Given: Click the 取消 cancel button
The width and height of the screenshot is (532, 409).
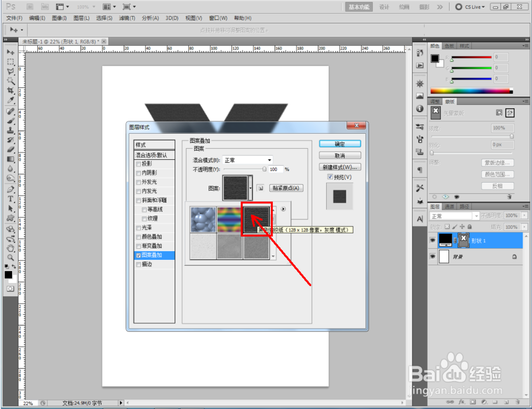Looking at the screenshot, I should point(339,156).
